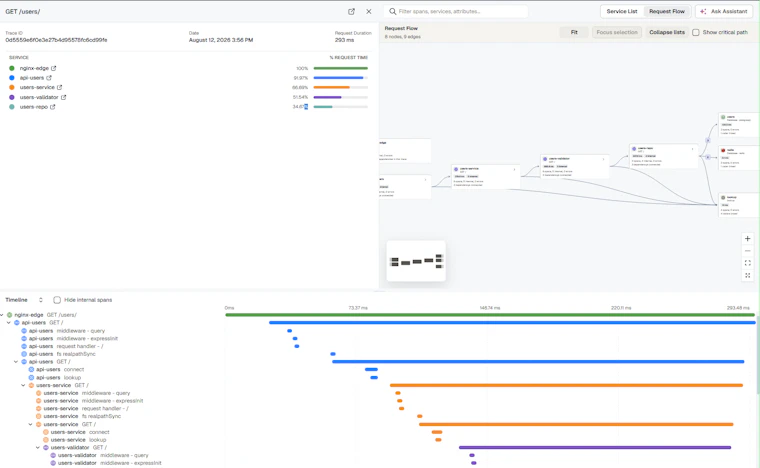Fit view icon below zoom out
The image size is (760, 468).
[747, 263]
